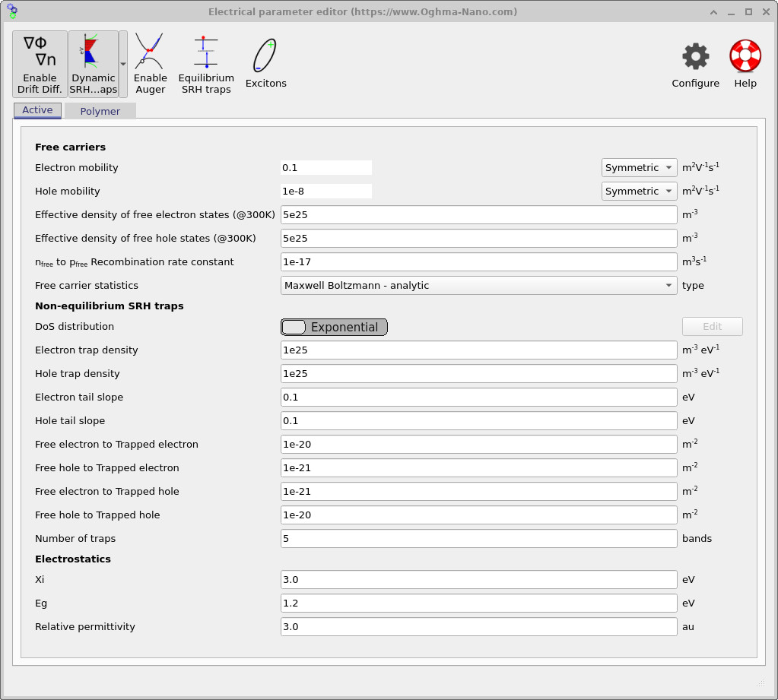Click the Edit button for DoS distribution
The image size is (778, 700).
(712, 326)
